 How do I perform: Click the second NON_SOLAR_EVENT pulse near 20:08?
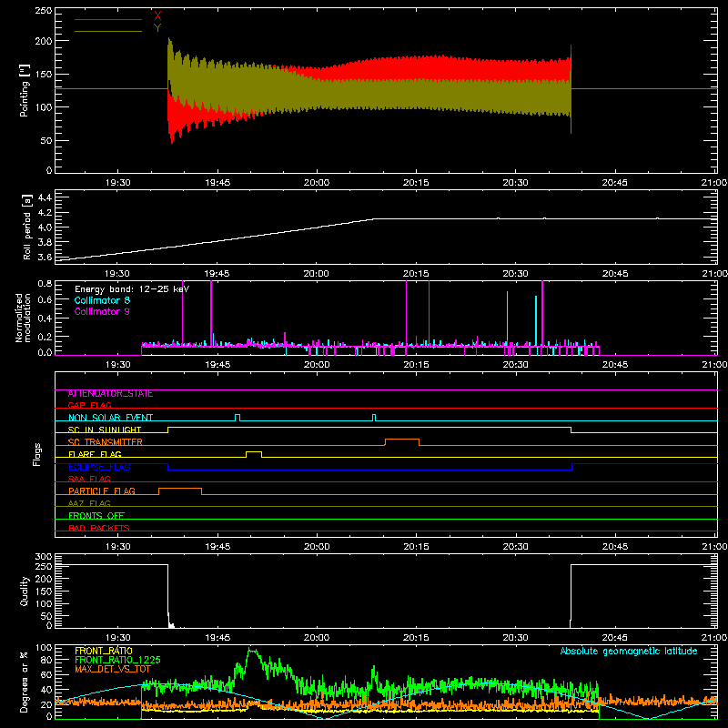374,418
